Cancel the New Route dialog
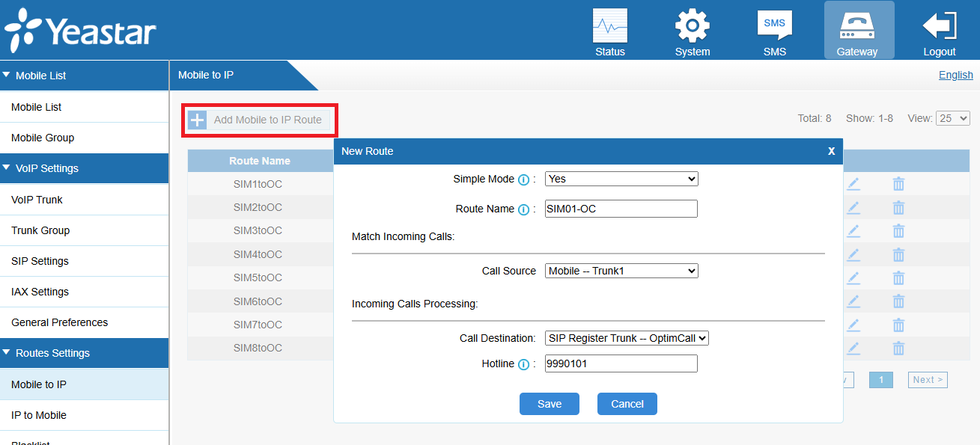 coord(627,404)
